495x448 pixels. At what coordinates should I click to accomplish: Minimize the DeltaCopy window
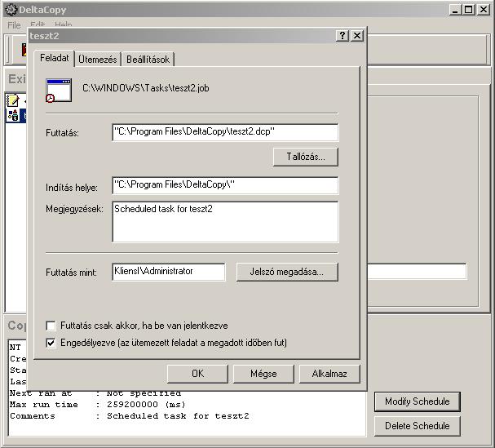click(455, 10)
